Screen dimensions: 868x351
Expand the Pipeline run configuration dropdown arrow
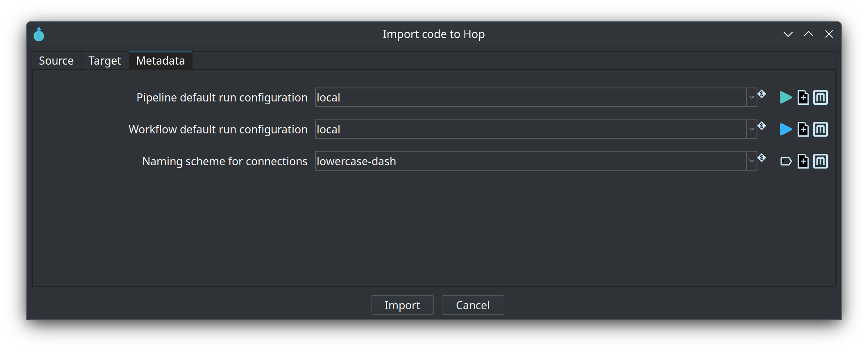[x=751, y=97]
